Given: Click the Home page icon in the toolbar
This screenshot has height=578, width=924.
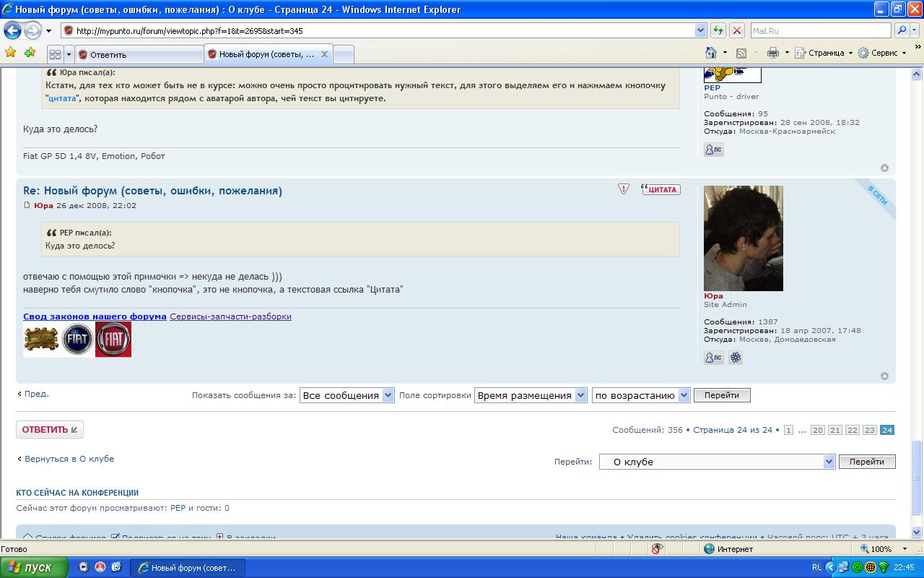Looking at the screenshot, I should point(711,53).
